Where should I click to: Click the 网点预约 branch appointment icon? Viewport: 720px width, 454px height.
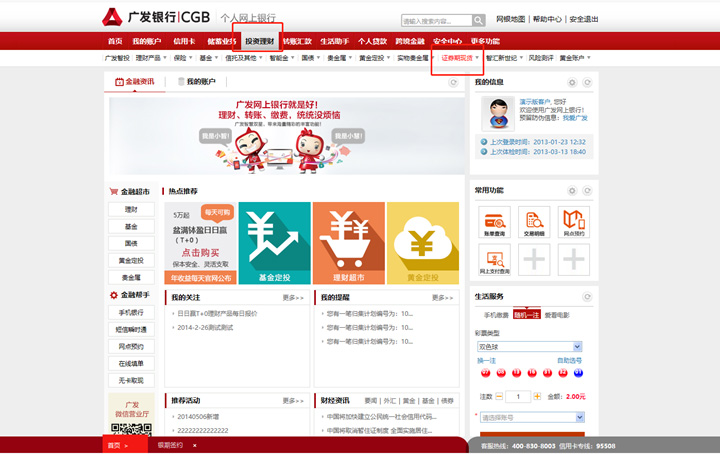tap(572, 223)
